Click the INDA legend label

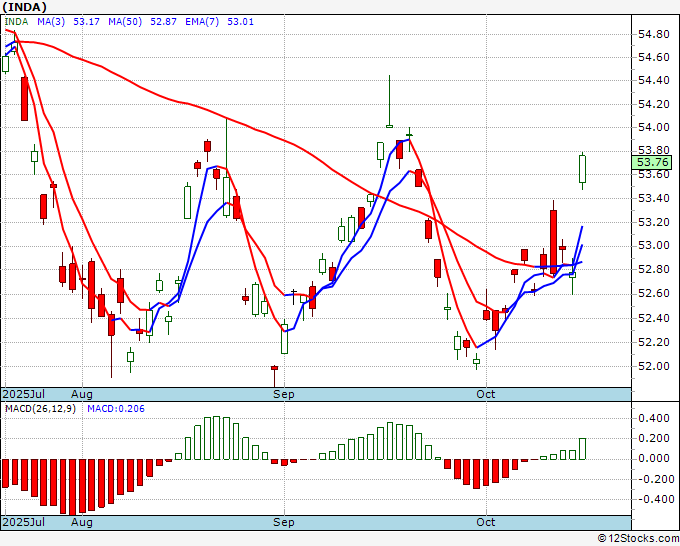pos(16,22)
